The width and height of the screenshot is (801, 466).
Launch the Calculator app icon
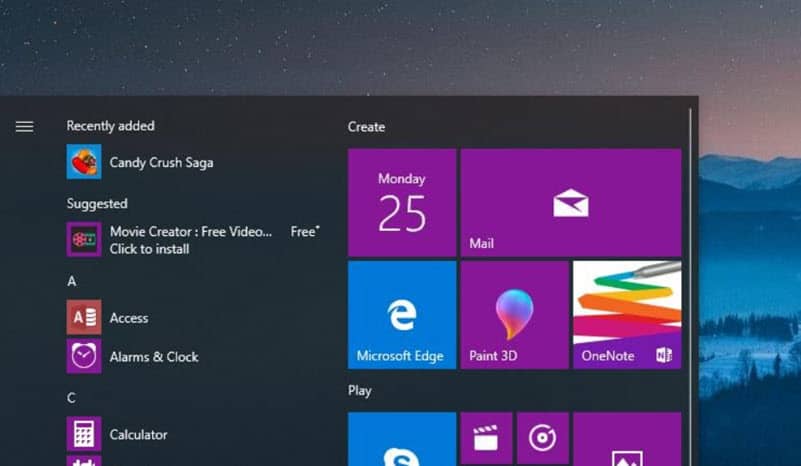click(x=84, y=434)
